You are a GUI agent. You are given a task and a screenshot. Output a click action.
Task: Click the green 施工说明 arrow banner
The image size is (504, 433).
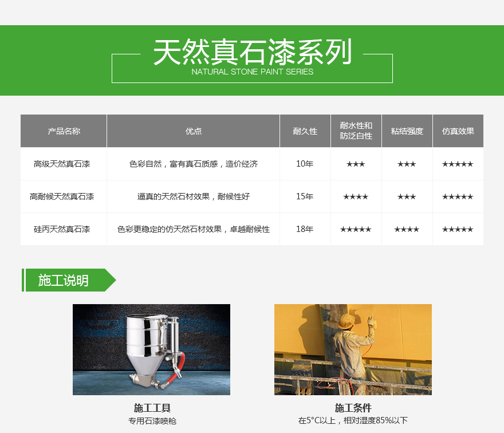click(x=69, y=280)
